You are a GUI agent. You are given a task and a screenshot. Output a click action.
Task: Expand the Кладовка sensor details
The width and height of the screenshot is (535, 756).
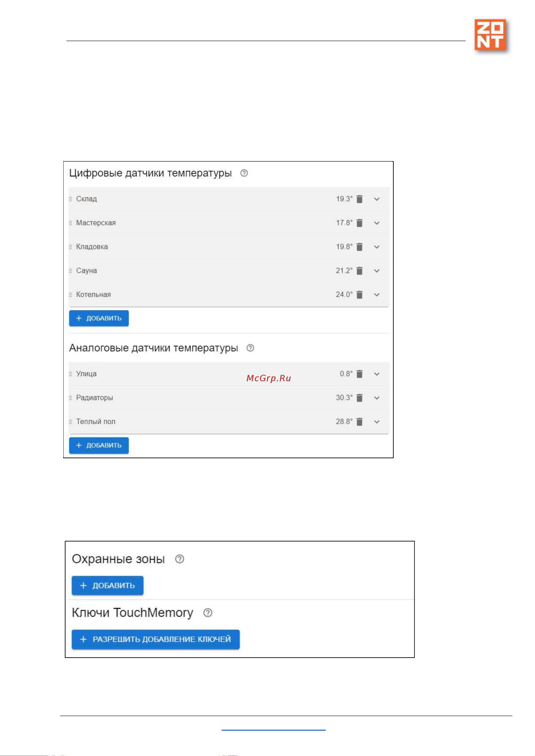click(x=377, y=247)
